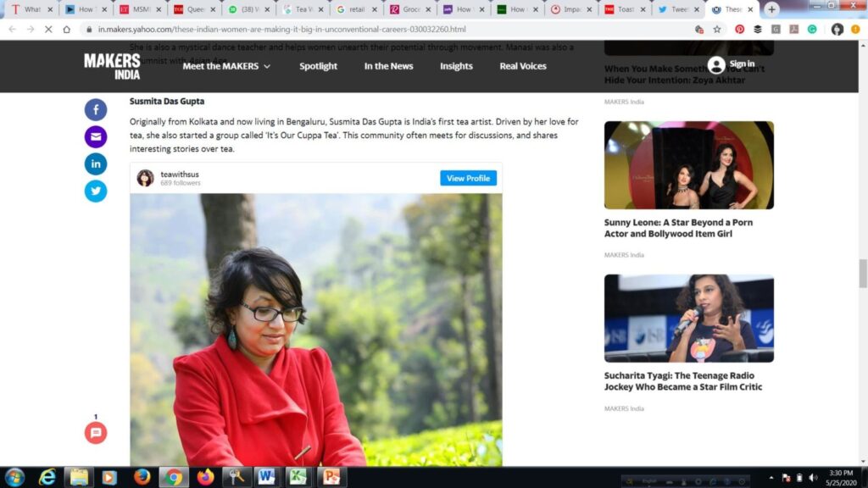
Task: Open the Sucharita Tyagi article headline
Action: (x=683, y=381)
